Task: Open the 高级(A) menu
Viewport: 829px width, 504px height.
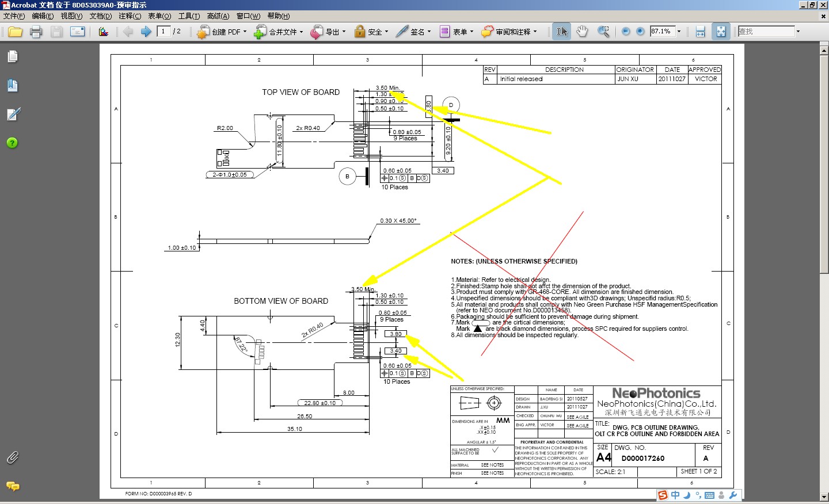Action: point(218,16)
